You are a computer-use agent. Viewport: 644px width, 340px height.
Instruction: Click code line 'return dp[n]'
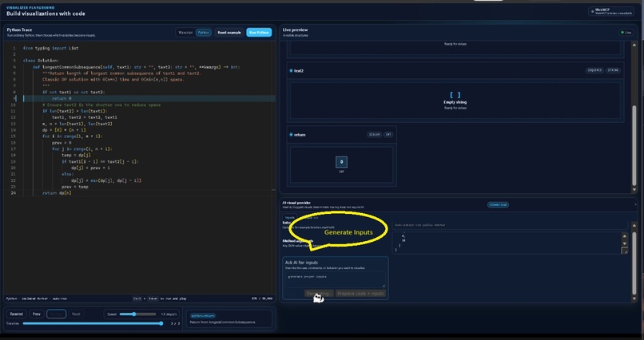coord(57,193)
